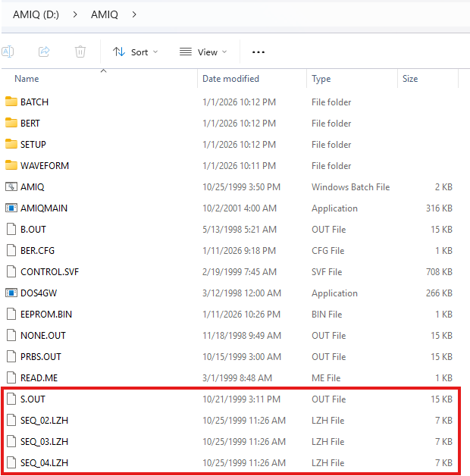Screen dimensions: 470x476
Task: Expand chevron after AMIQ folder breadcrumb
Action: pyautogui.click(x=134, y=14)
